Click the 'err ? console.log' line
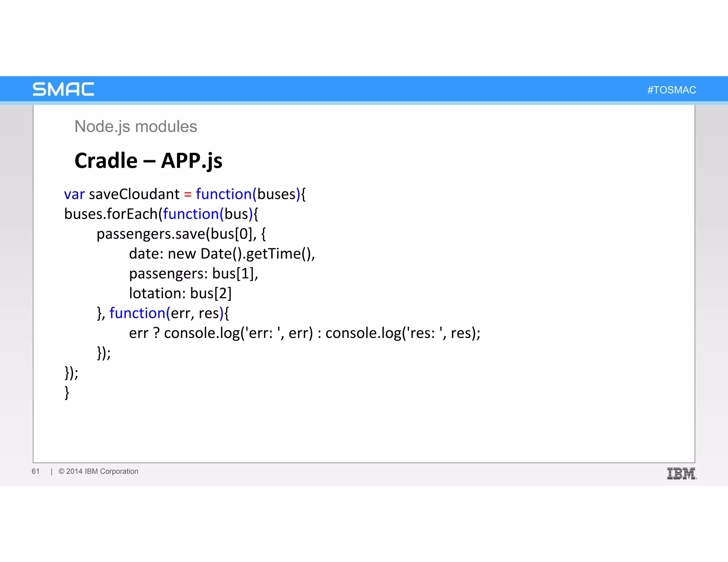This screenshot has width=728, height=562. tap(305, 333)
